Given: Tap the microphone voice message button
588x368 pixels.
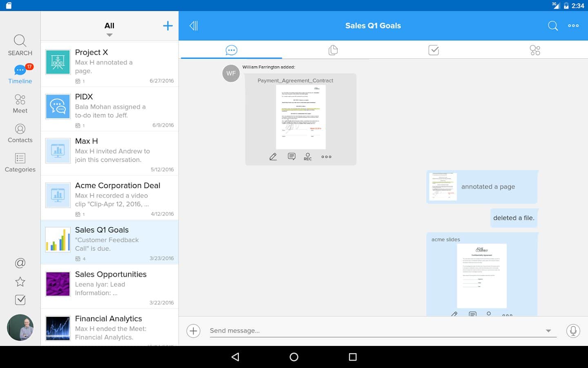Looking at the screenshot, I should pos(573,331).
